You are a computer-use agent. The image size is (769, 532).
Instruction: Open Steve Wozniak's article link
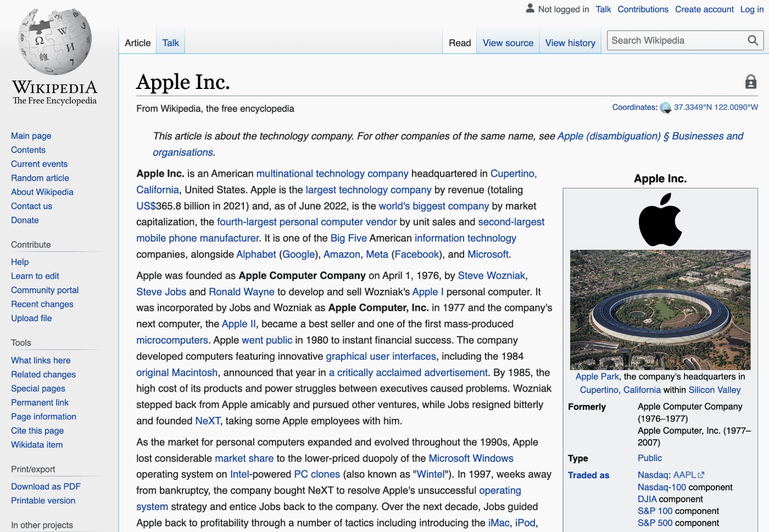[x=492, y=276]
